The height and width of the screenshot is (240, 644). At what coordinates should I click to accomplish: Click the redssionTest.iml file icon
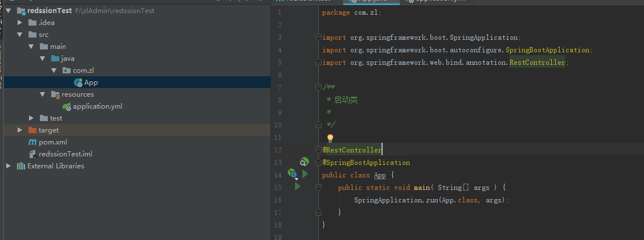(32, 154)
